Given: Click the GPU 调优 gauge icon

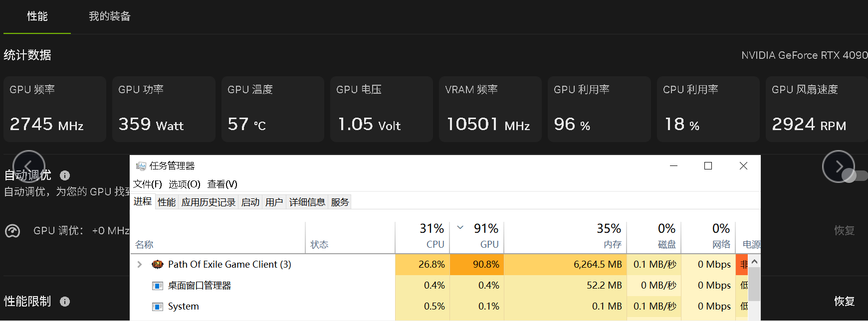Looking at the screenshot, I should click(12, 231).
